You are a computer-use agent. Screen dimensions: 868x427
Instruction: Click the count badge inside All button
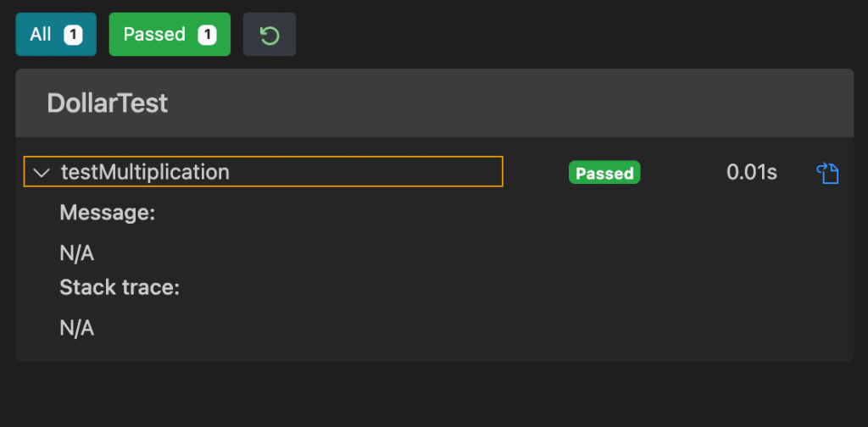73,36
